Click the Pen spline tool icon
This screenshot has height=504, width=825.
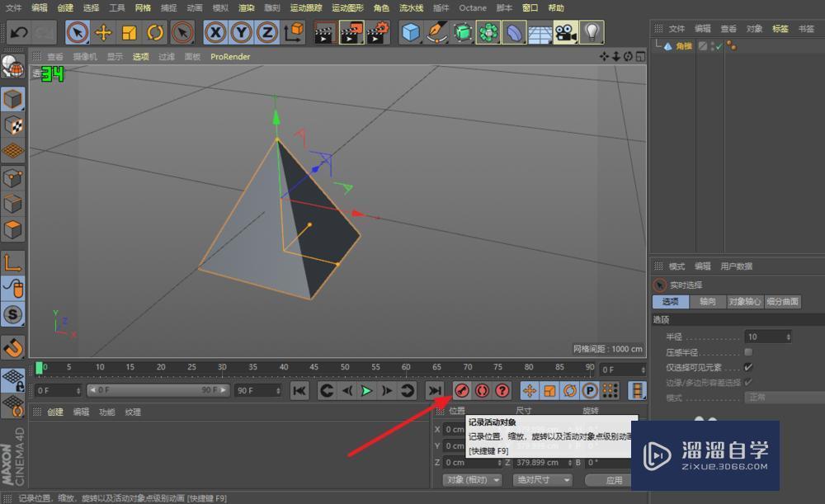(x=436, y=33)
